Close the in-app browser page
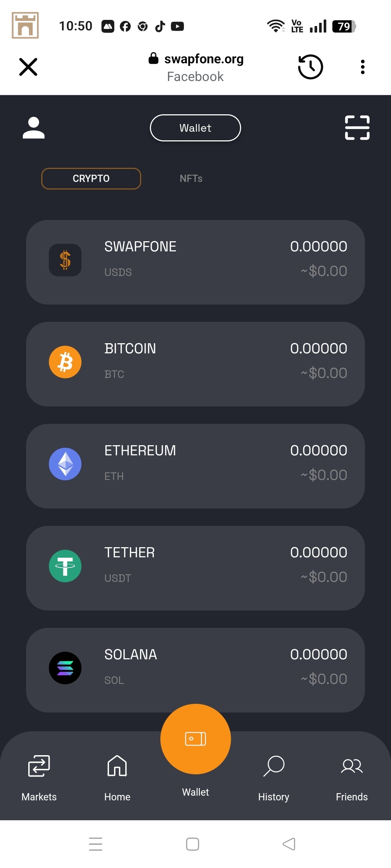This screenshot has height=868, width=391. pyautogui.click(x=28, y=67)
